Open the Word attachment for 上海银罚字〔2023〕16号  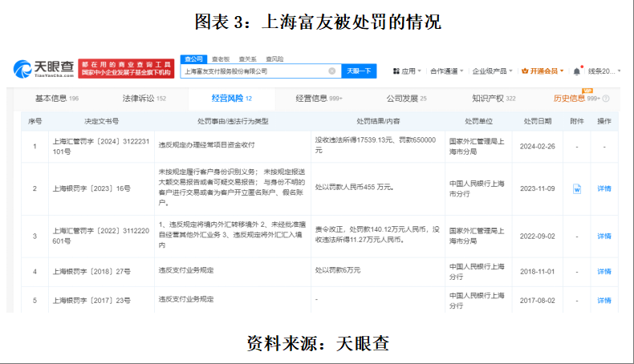576,189
